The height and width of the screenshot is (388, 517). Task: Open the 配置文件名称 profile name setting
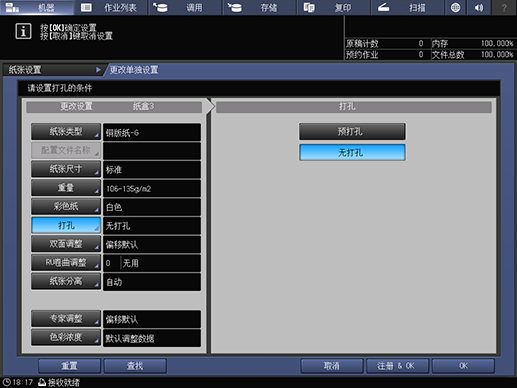click(66, 150)
